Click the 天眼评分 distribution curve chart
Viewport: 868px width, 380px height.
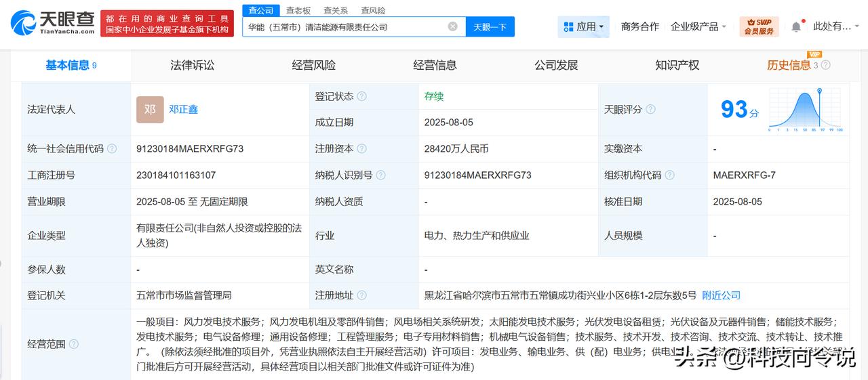pyautogui.click(x=806, y=109)
